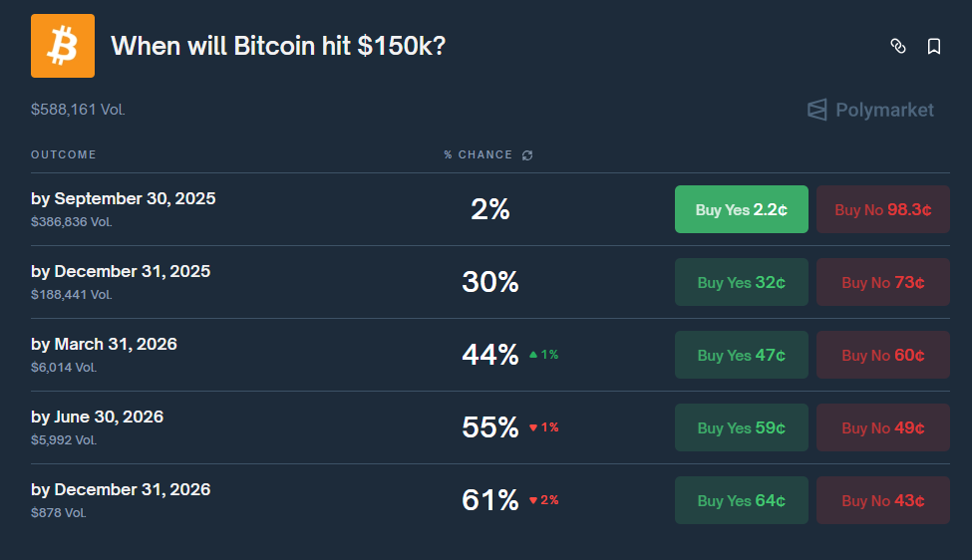Buy Yes at 47¢ for March 2026

(x=741, y=355)
